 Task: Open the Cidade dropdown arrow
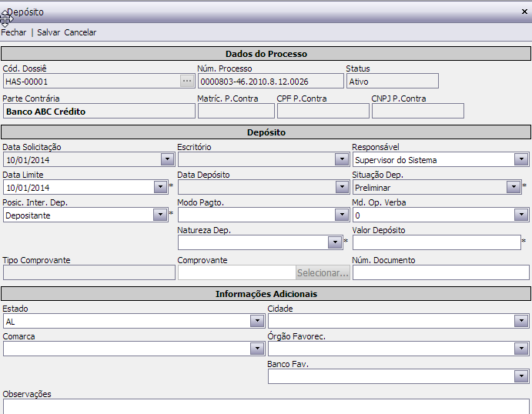pyautogui.click(x=521, y=321)
